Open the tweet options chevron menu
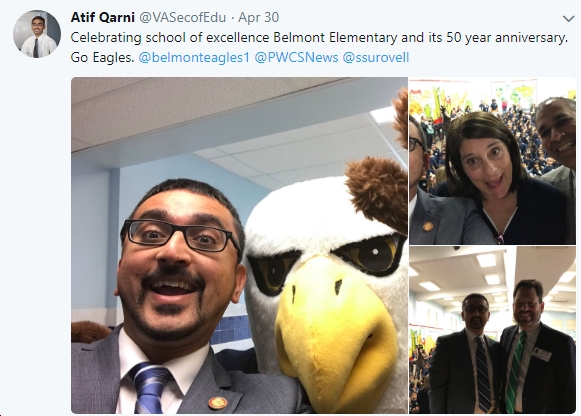 click(568, 19)
